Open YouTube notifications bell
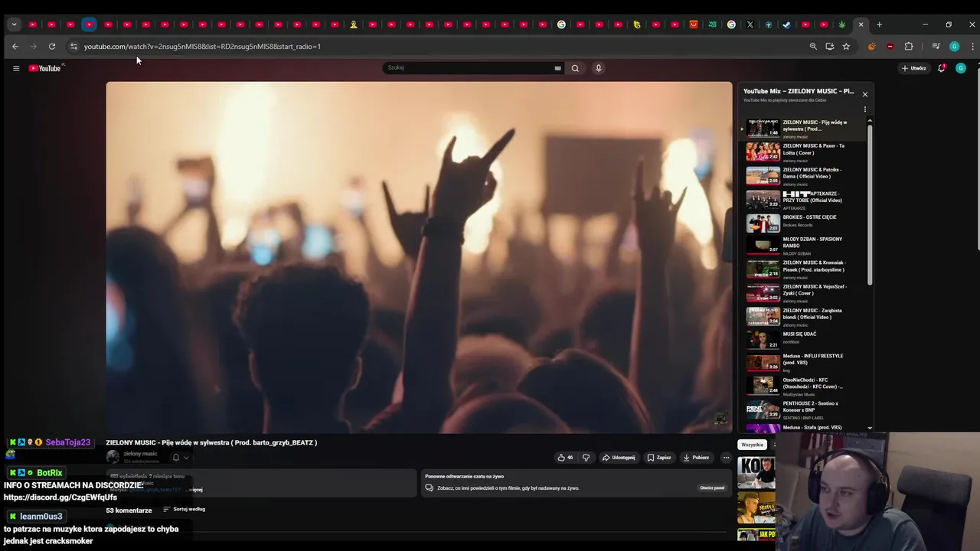 pyautogui.click(x=942, y=68)
